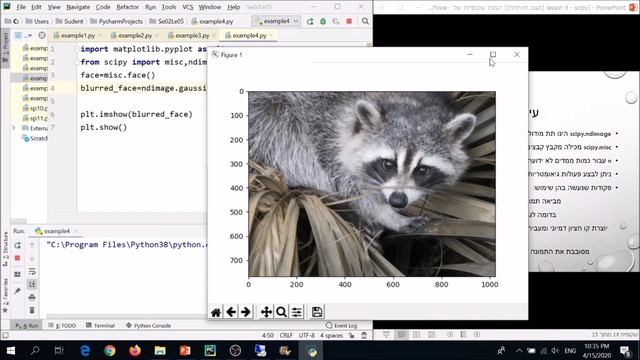Select sp10 file in project tree
The height and width of the screenshot is (360, 640).
35,108
